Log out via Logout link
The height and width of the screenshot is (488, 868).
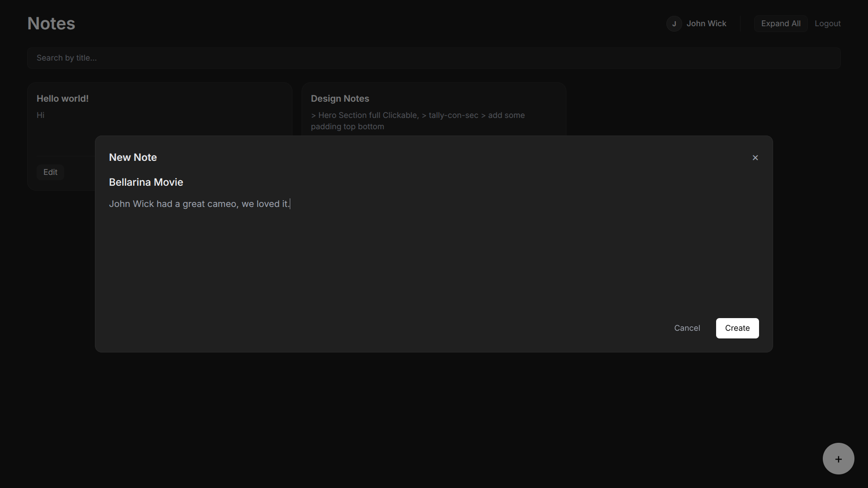[827, 23]
